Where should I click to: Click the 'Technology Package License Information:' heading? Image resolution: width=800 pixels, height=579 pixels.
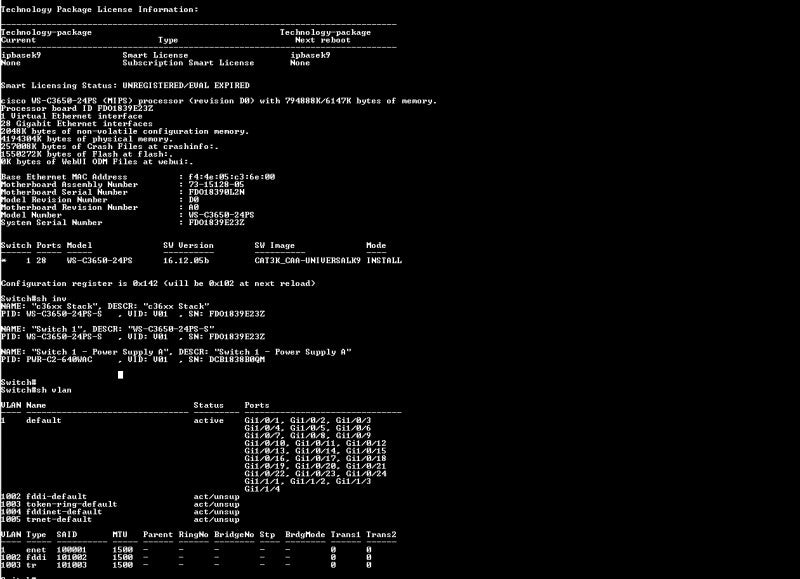click(x=99, y=9)
